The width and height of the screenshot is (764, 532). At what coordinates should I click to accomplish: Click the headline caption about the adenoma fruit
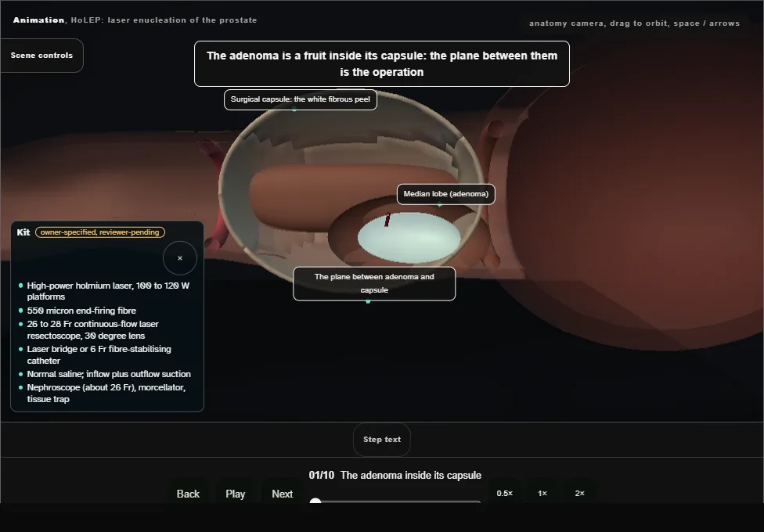coord(382,64)
